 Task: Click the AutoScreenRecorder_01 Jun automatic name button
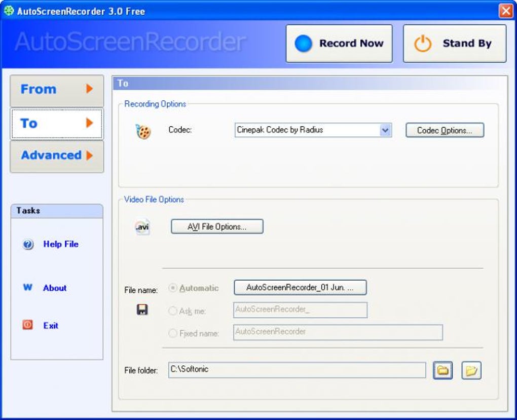[300, 287]
